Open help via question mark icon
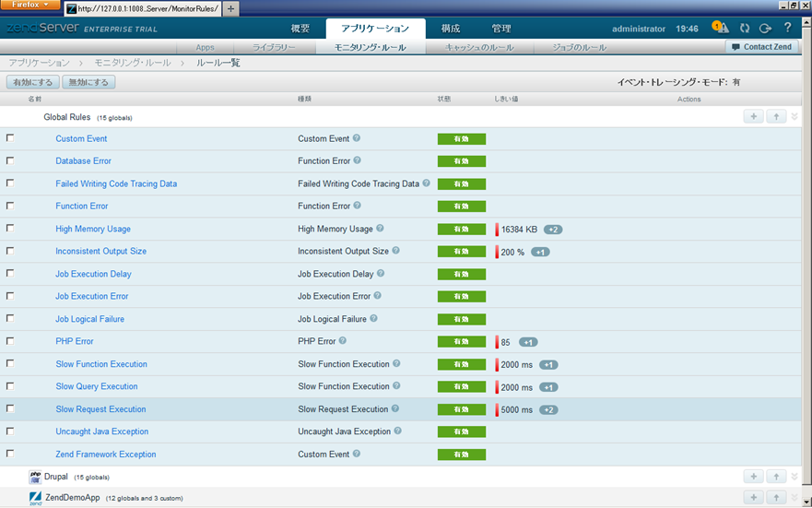Image resolution: width=812 pixels, height=508 pixels. (x=787, y=29)
